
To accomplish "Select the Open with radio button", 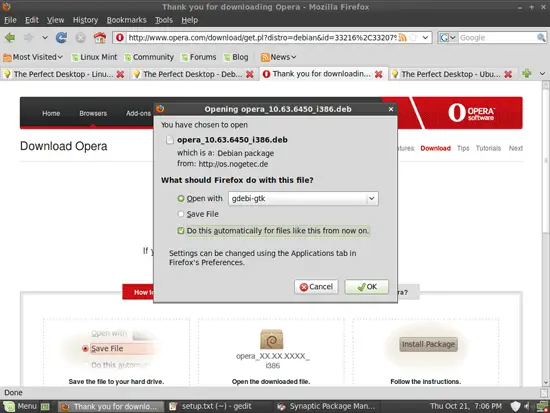I will [x=181, y=199].
